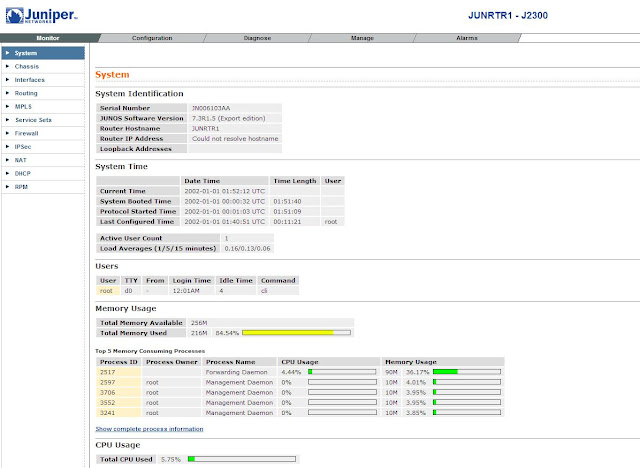Open Firewall in the sidebar
The height and width of the screenshot is (468, 640).
pyautogui.click(x=43, y=133)
